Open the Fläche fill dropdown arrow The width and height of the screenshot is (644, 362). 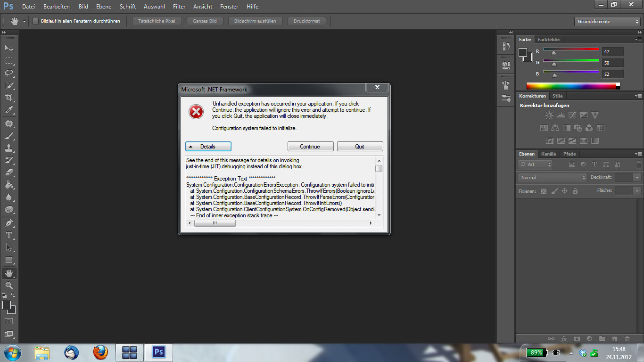pos(637,190)
